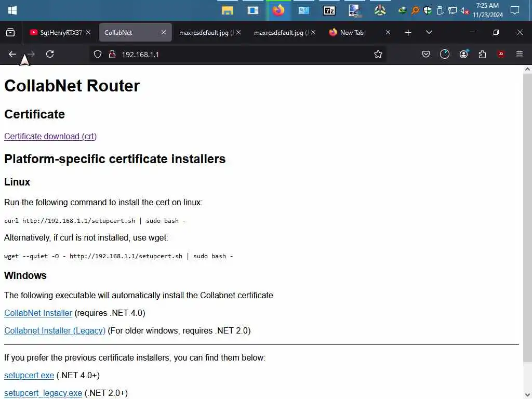Open the Collabnet Installer (Legacy) link

click(x=55, y=330)
